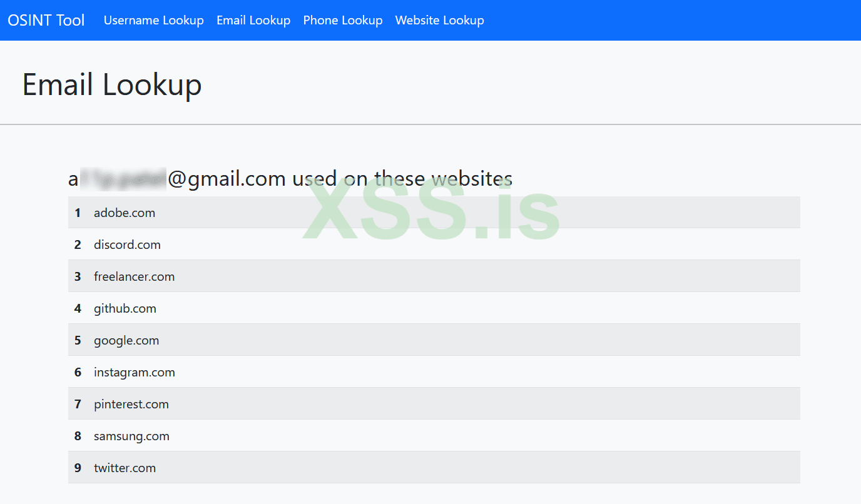The height and width of the screenshot is (504, 861).
Task: Open the Phone Lookup page
Action: click(x=343, y=20)
